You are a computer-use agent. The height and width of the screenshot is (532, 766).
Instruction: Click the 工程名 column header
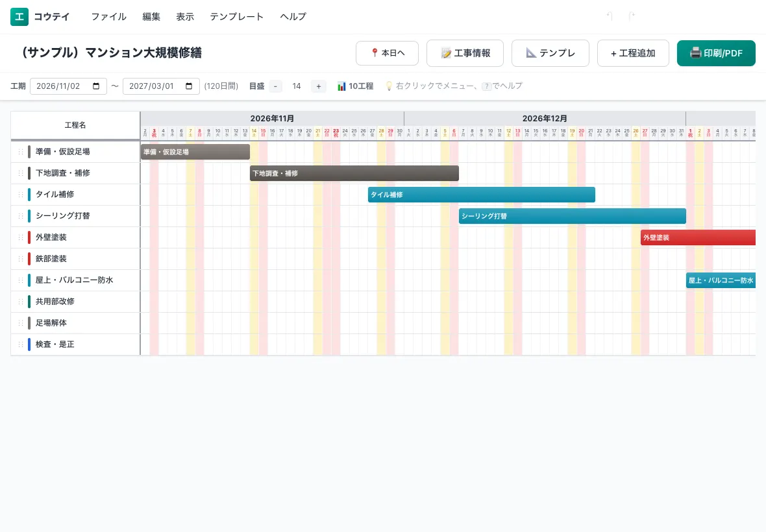tap(75, 125)
